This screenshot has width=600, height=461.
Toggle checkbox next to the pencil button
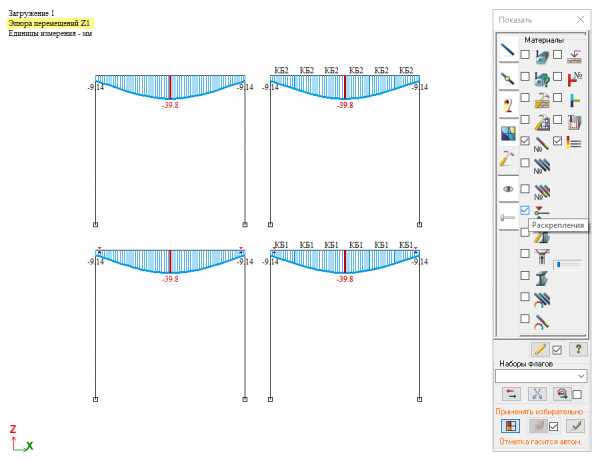(558, 349)
